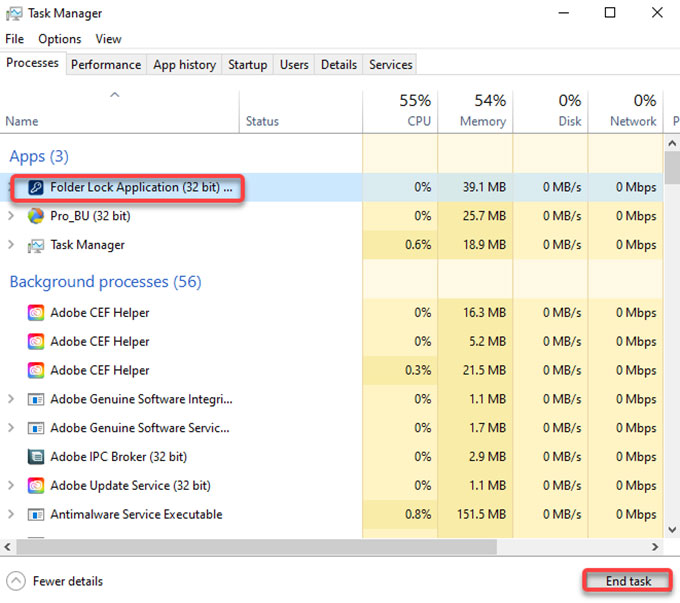Image resolution: width=680 pixels, height=603 pixels.
Task: Click the Apps (3) group heading
Action: (39, 157)
